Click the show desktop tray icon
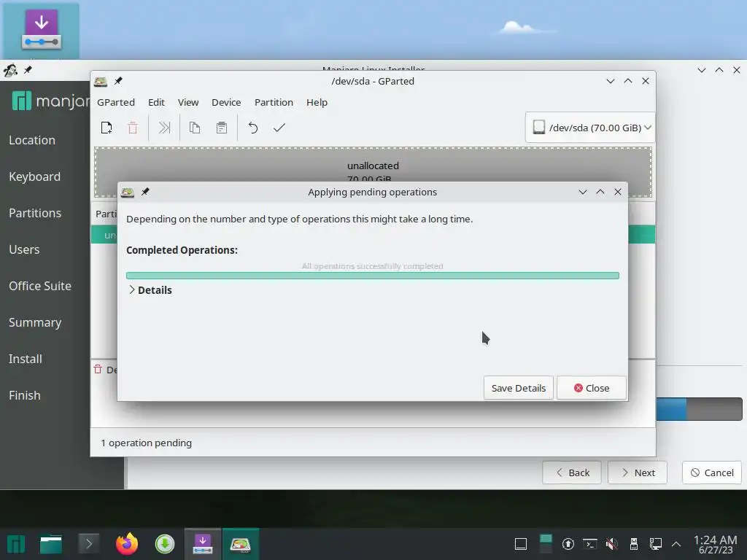This screenshot has width=747, height=560. (521, 544)
